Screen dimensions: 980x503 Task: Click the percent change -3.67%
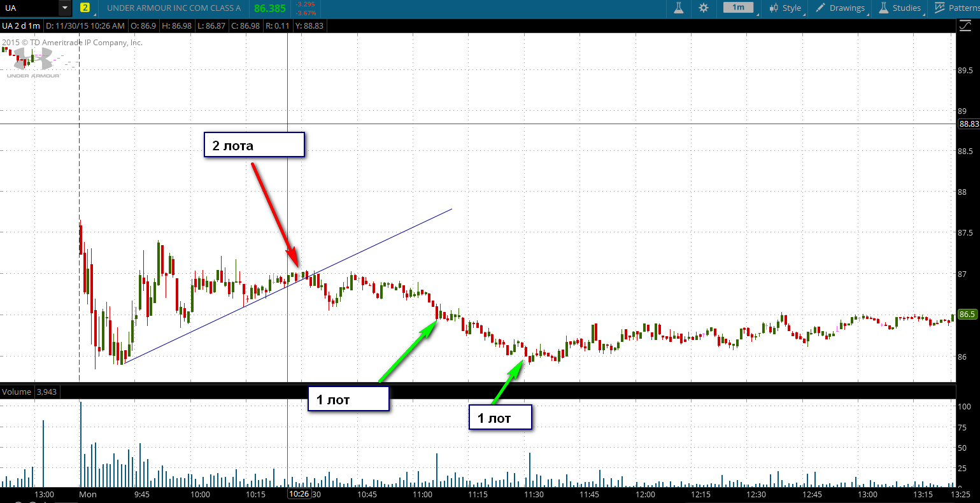coord(306,13)
